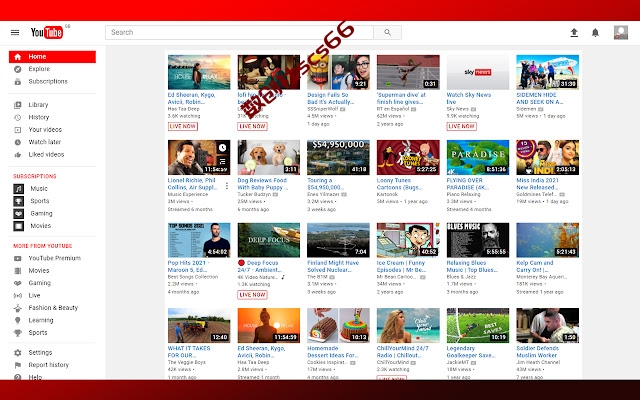640x400 pixels.
Task: Click the Sports trophy channel icon under Subscriptions
Action: (x=19, y=201)
